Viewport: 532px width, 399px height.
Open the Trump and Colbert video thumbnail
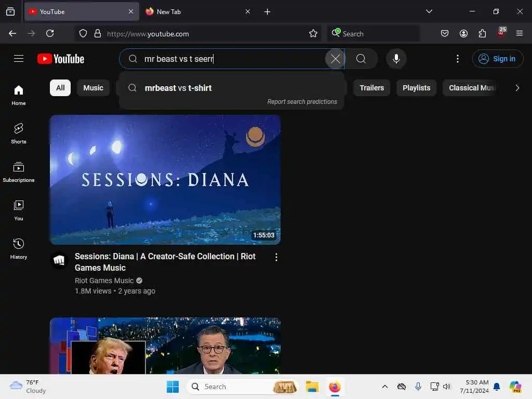pyautogui.click(x=165, y=345)
